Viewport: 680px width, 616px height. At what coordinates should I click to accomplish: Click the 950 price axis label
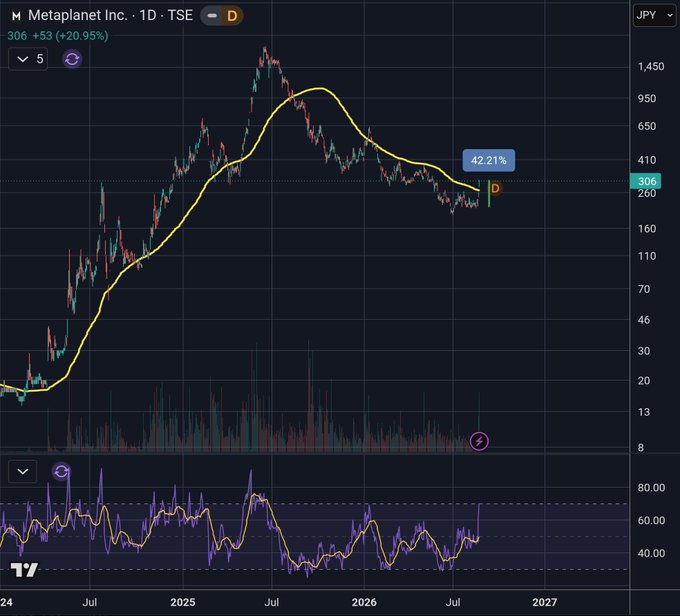647,98
